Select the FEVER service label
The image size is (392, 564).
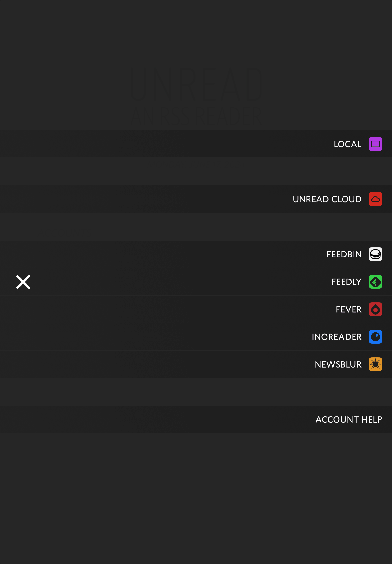(348, 309)
